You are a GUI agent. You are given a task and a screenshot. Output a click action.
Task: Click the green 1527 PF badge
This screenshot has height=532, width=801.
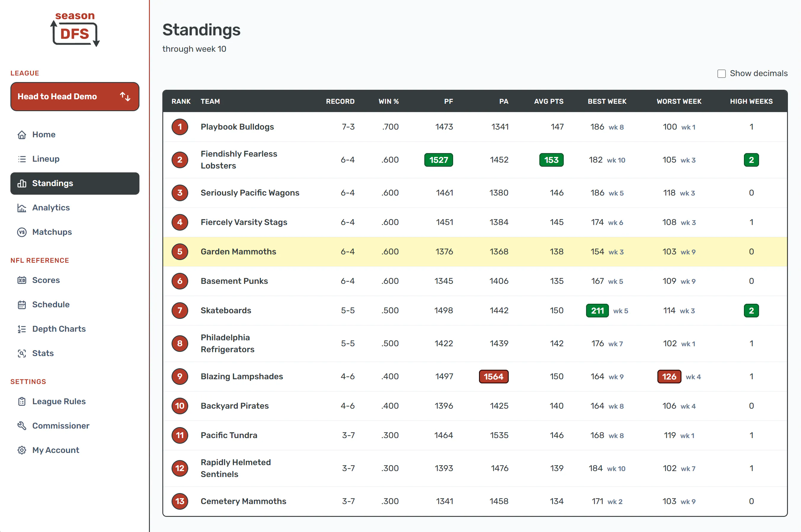tap(439, 160)
